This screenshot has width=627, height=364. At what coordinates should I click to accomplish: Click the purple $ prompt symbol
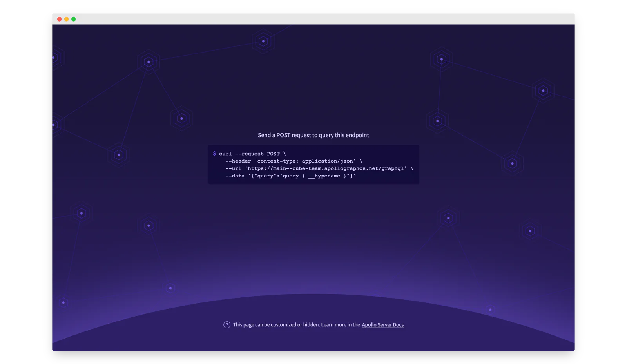214,154
